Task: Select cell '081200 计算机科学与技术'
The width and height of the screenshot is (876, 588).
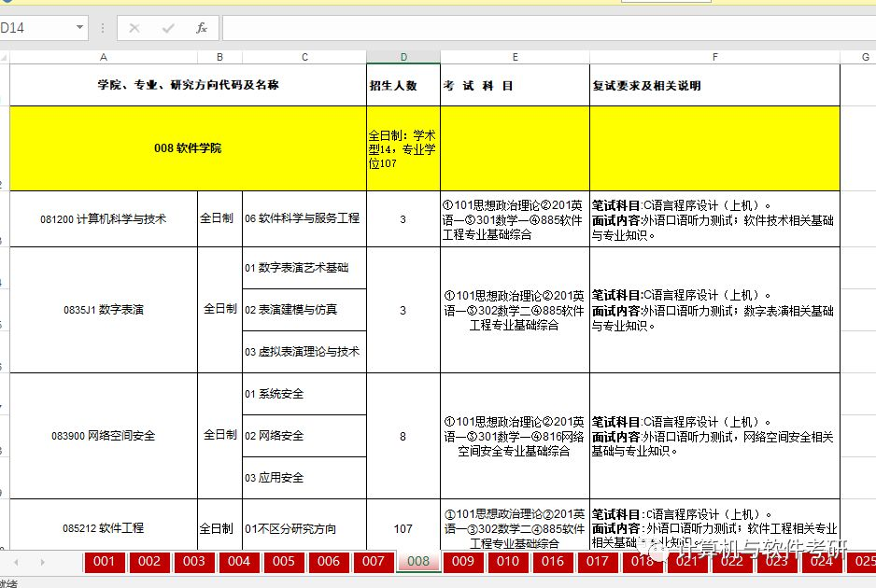Action: [x=104, y=219]
